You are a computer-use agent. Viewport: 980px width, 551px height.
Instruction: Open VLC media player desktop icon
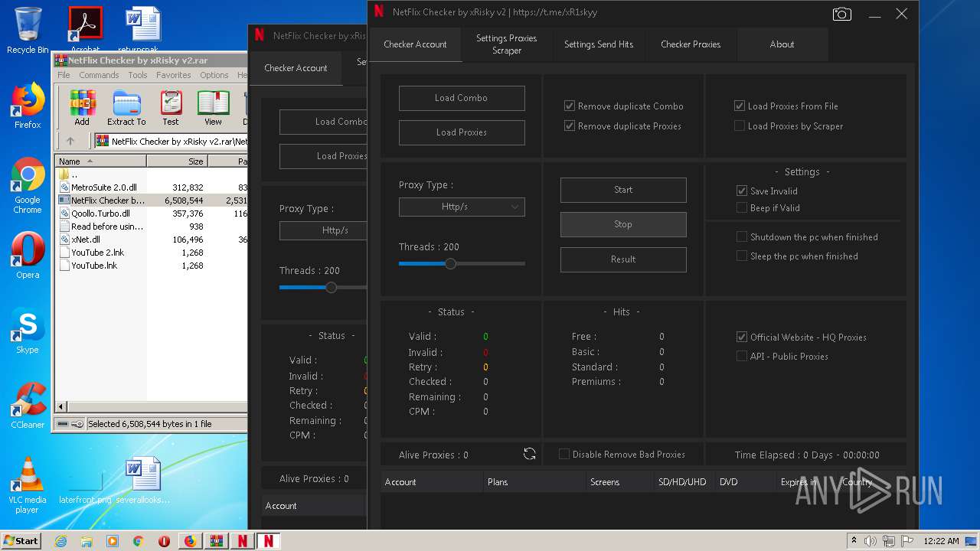28,485
